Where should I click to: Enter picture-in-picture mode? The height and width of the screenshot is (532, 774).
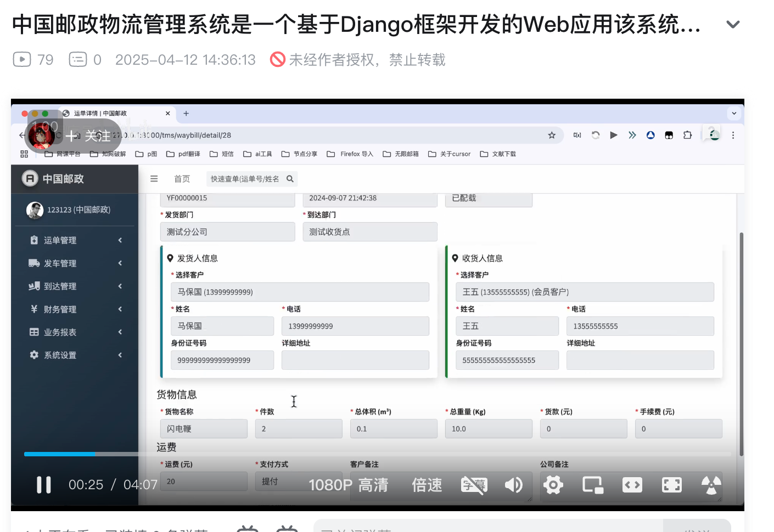pyautogui.click(x=593, y=485)
